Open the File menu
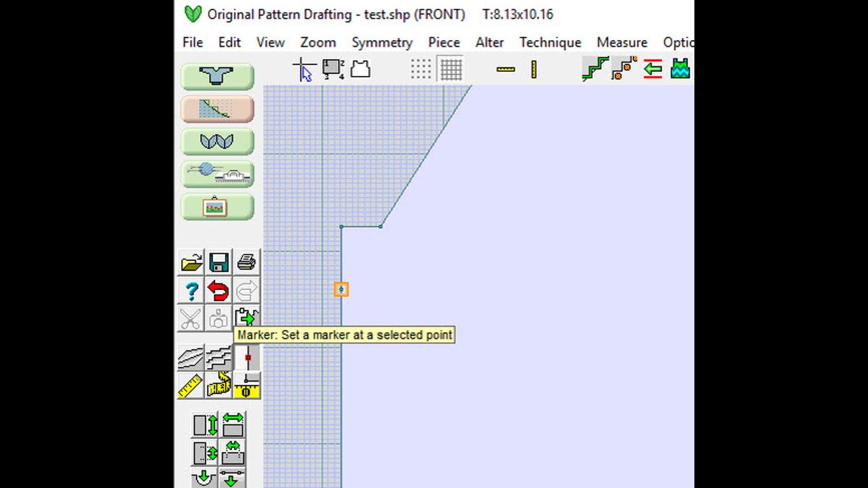This screenshot has height=488, width=868. tap(193, 42)
